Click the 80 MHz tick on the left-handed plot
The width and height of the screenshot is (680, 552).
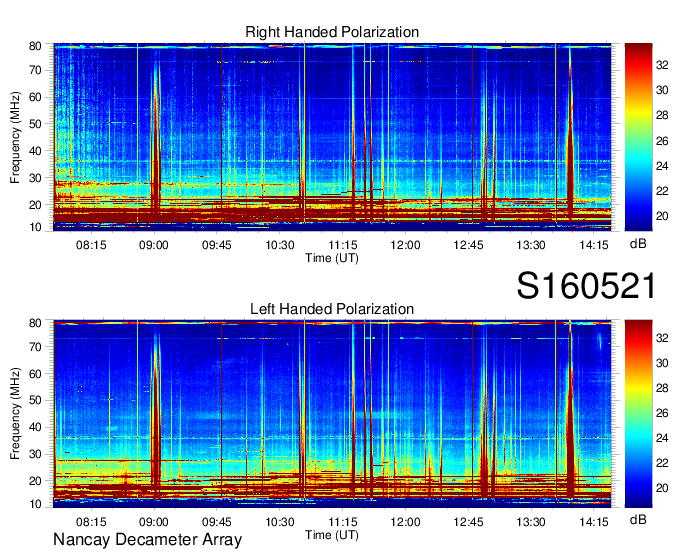(x=35, y=323)
